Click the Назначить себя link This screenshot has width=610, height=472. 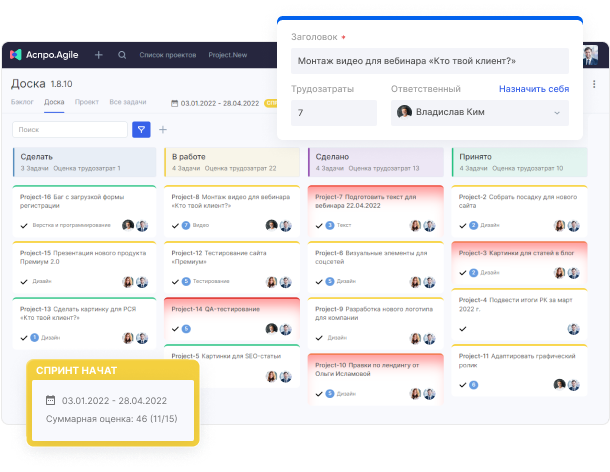(534, 89)
